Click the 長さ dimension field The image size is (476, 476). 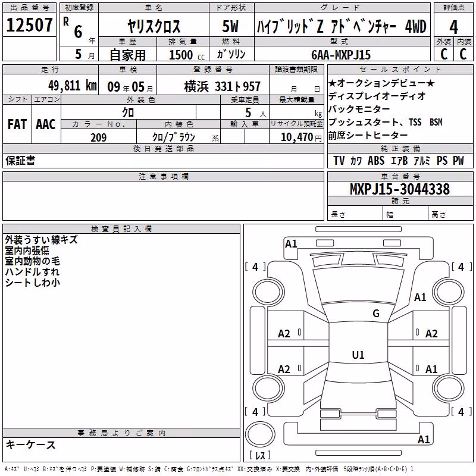[x=355, y=214]
